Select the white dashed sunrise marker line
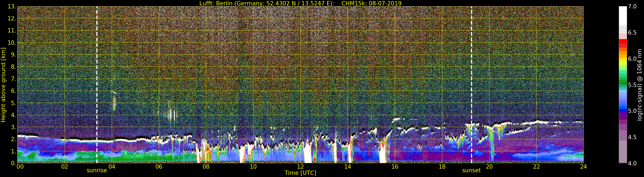Viewport: 644px width, 177px height. click(x=97, y=85)
